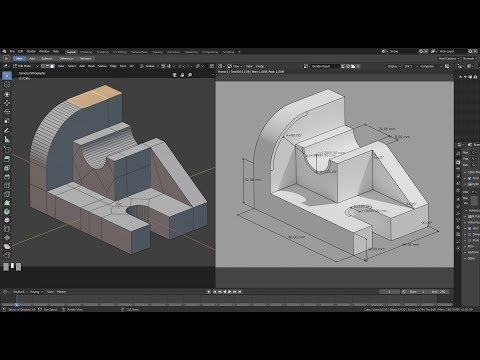Click the Intersect button
Screen dimensions: 480x360
pos(85,58)
